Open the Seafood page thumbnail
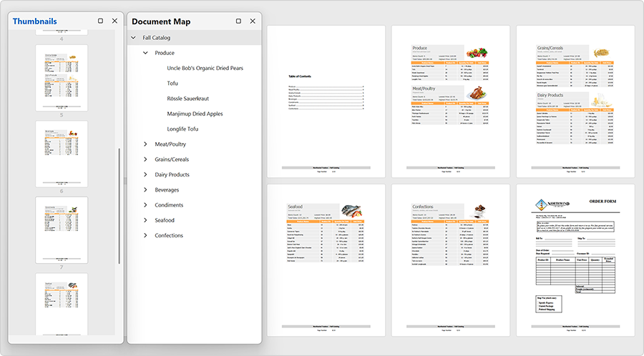Screen dimensions: 644x356 click(62, 305)
